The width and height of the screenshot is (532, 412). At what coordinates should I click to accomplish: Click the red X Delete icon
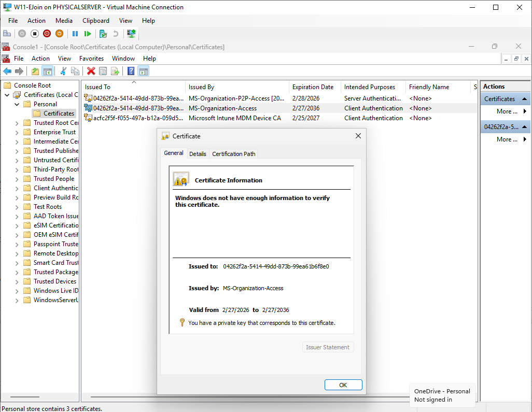91,71
